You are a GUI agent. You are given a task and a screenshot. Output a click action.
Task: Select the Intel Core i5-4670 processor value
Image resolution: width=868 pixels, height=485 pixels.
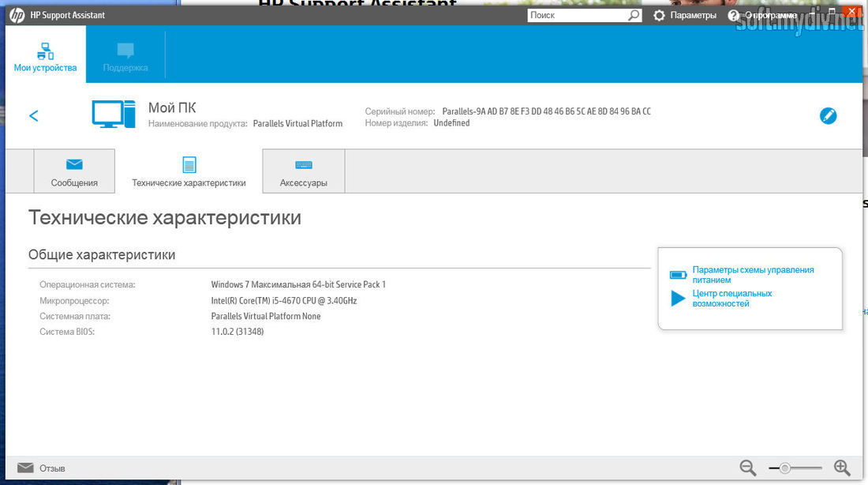(x=284, y=300)
